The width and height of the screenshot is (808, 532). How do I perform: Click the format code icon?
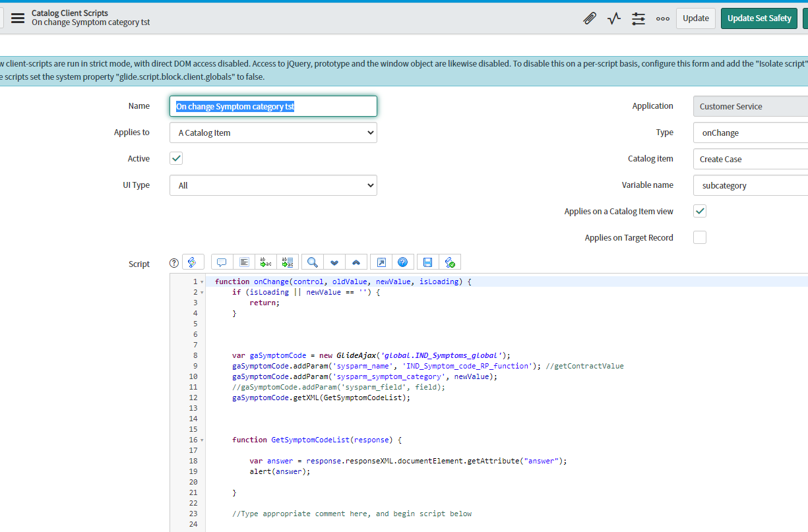click(x=244, y=262)
